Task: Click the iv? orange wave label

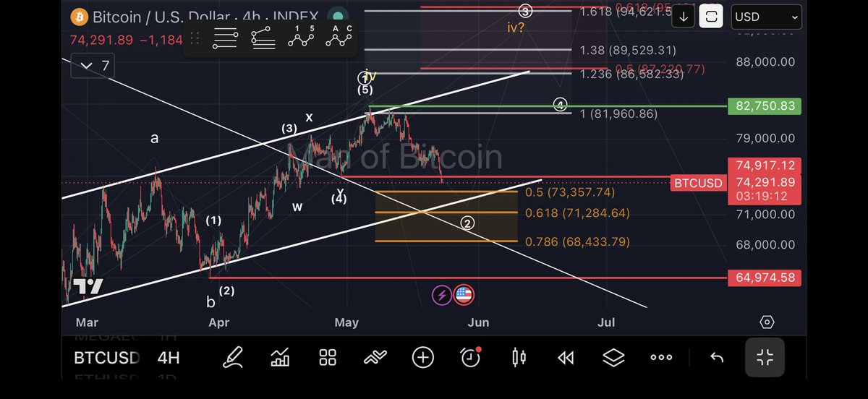Action: (x=515, y=29)
